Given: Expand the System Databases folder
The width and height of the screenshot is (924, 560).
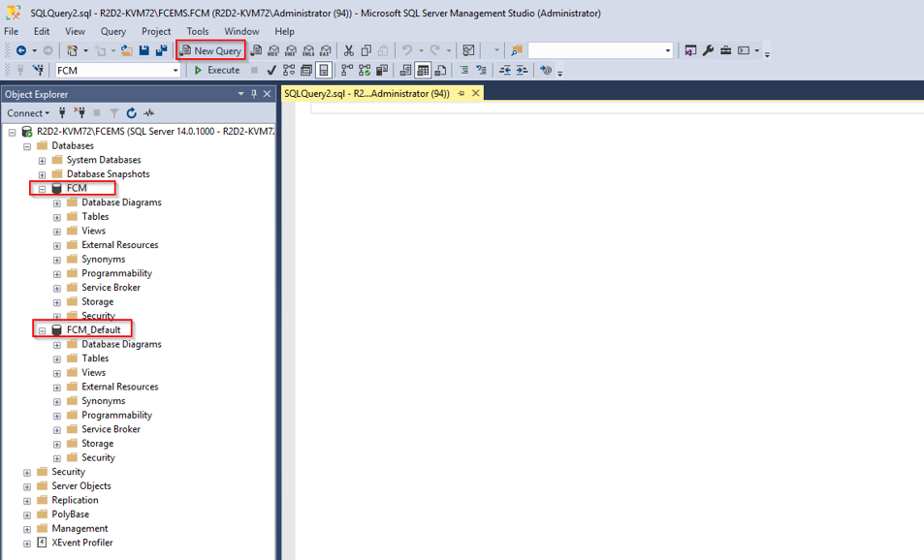Looking at the screenshot, I should [42, 161].
